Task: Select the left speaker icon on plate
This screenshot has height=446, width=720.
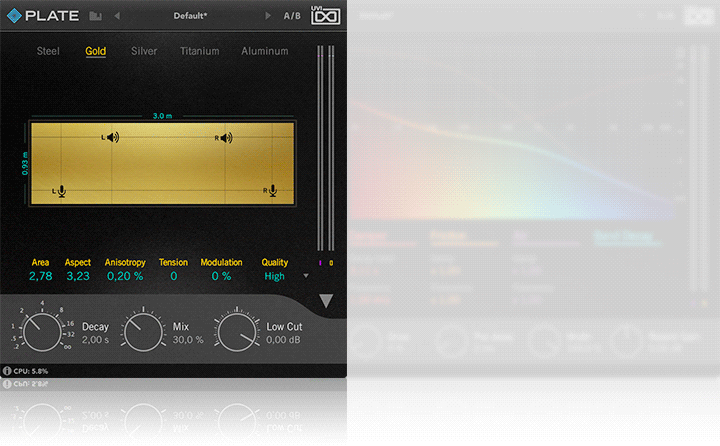Action: [111, 138]
